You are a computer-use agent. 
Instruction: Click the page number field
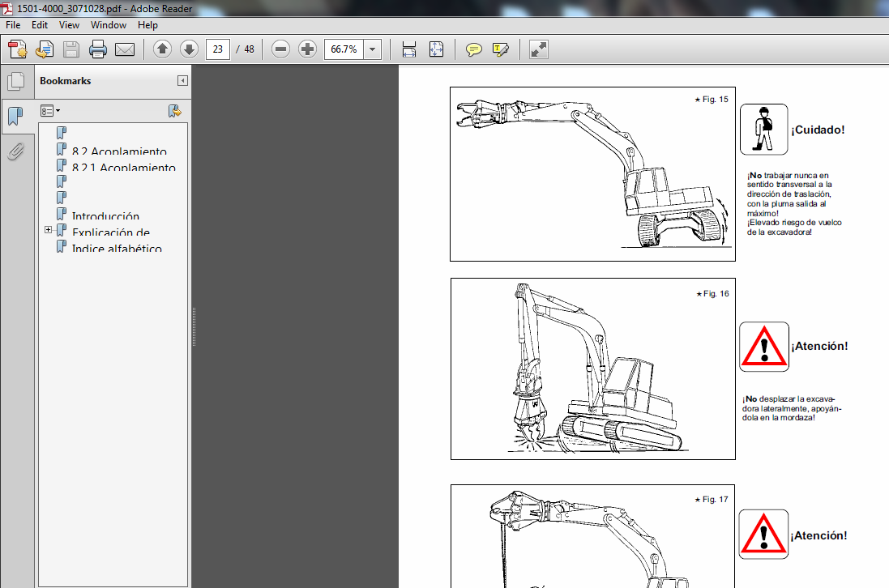coord(218,49)
